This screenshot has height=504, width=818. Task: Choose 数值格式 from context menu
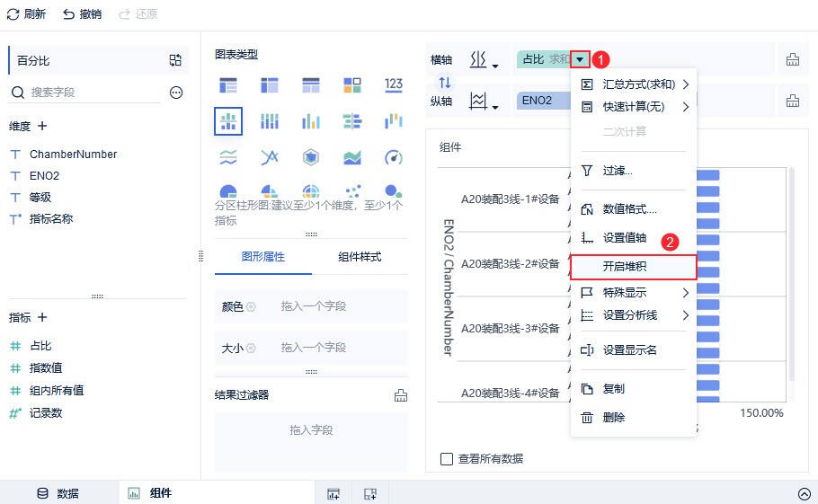[x=629, y=209]
